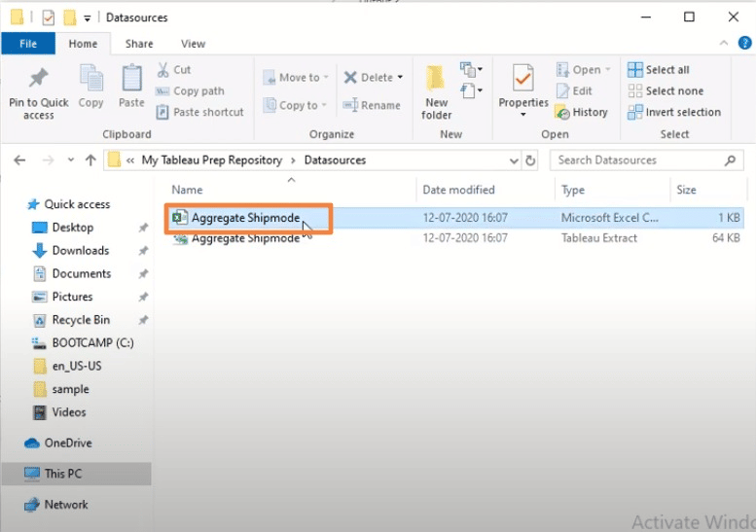Image resolution: width=756 pixels, height=532 pixels.
Task: Open BOOTCAMP (C:) drive
Action: coord(92,343)
